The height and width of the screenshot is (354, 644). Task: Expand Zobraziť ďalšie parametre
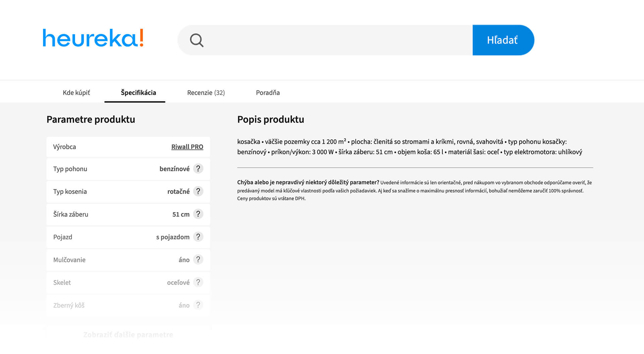(128, 335)
